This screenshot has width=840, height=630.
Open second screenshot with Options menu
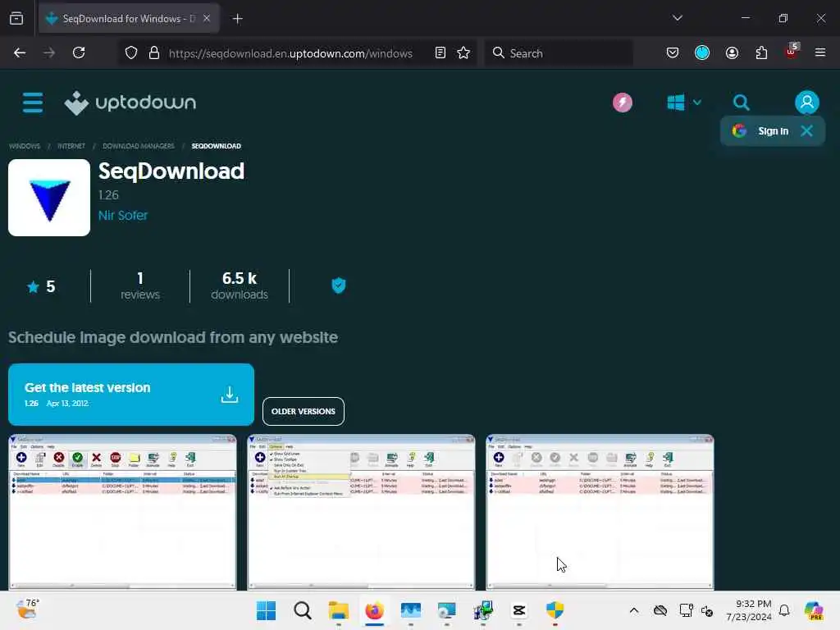point(361,512)
